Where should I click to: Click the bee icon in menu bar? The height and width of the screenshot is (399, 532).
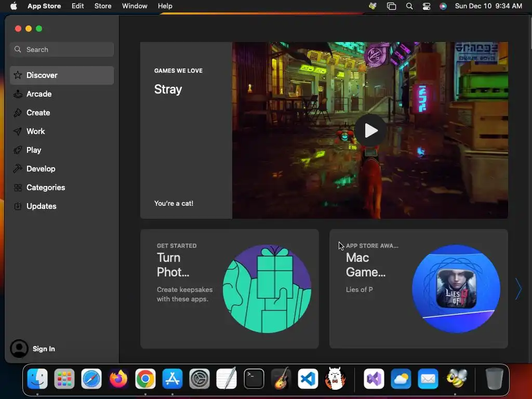click(373, 6)
